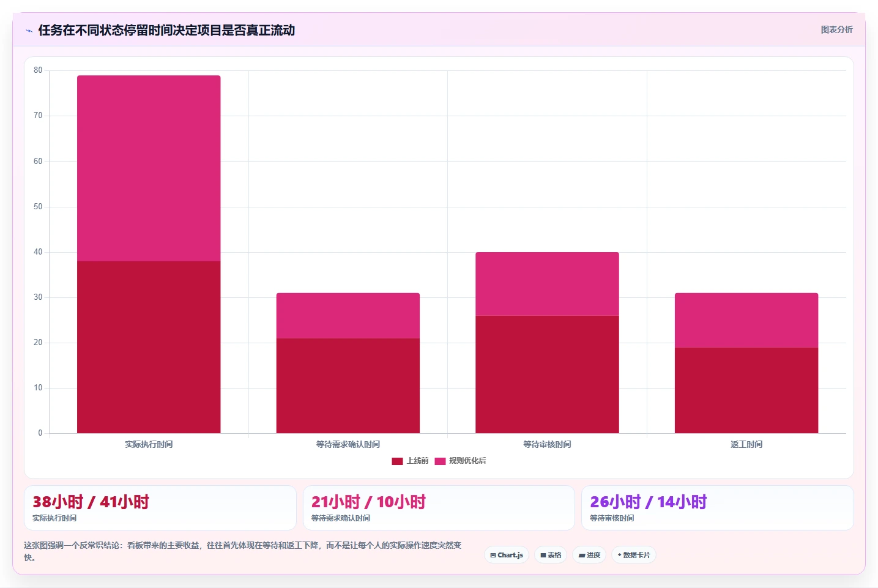Click the header icon beside the chart title

pos(29,31)
